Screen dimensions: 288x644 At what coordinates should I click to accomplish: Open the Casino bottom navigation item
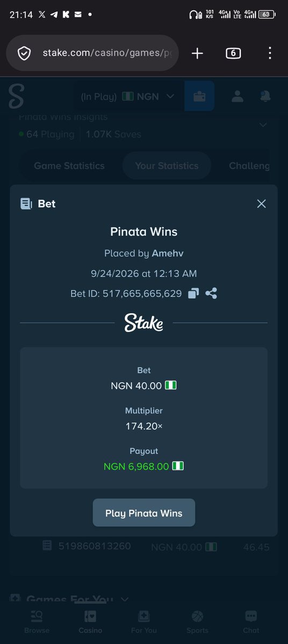coord(90,621)
